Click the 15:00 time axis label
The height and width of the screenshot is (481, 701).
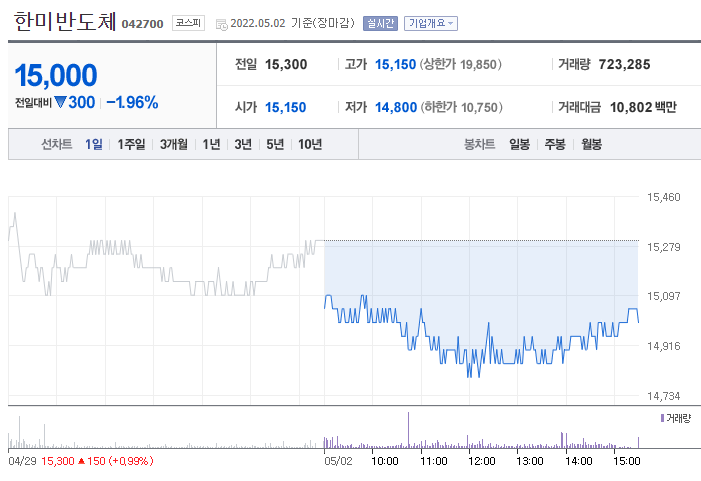(627, 461)
